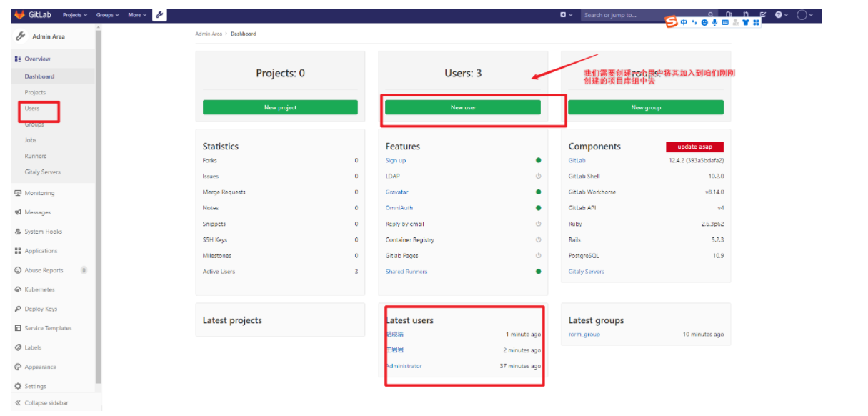Click the red update asap badge

(x=694, y=147)
